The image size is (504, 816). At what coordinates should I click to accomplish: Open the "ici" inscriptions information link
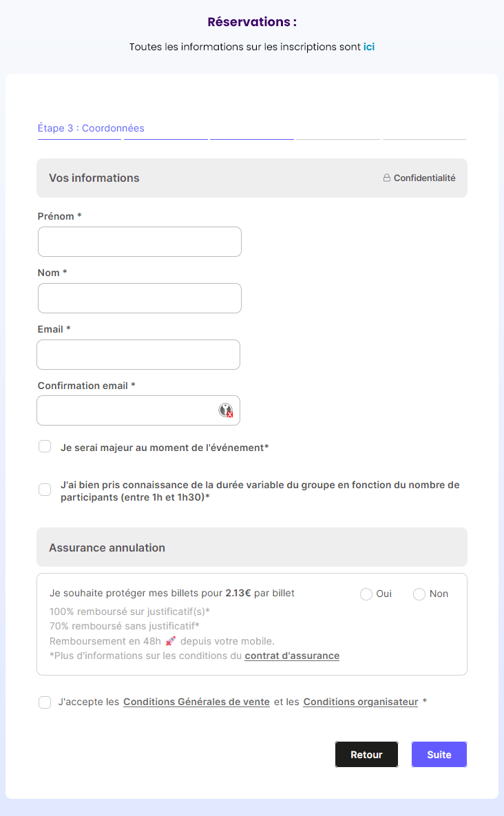click(369, 47)
